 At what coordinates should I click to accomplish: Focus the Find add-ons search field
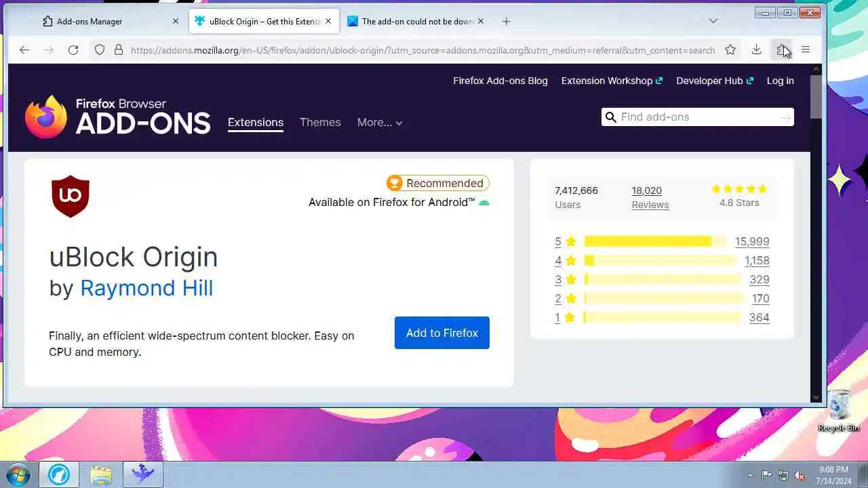697,117
